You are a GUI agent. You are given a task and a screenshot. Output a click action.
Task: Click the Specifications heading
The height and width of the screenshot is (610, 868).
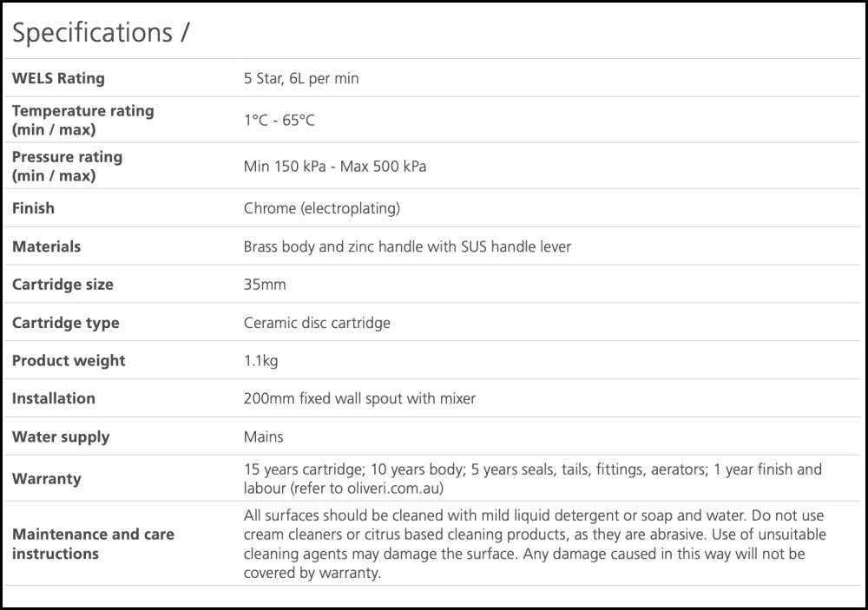point(101,33)
